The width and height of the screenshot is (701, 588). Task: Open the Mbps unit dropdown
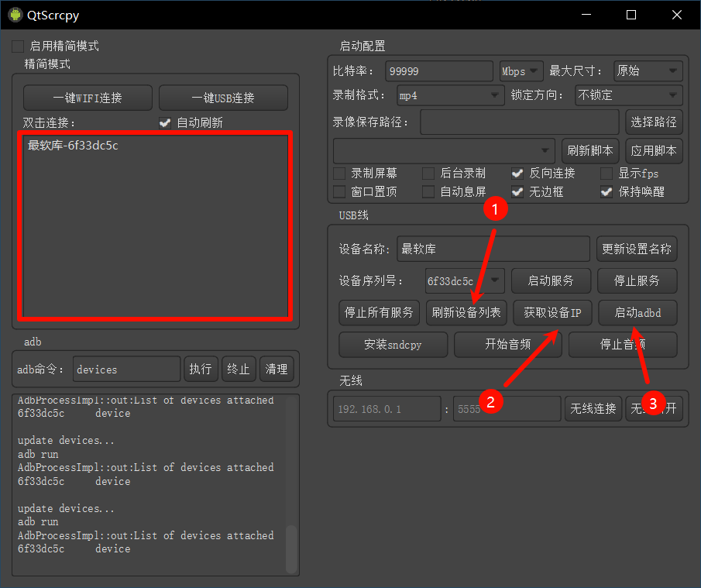coord(521,71)
